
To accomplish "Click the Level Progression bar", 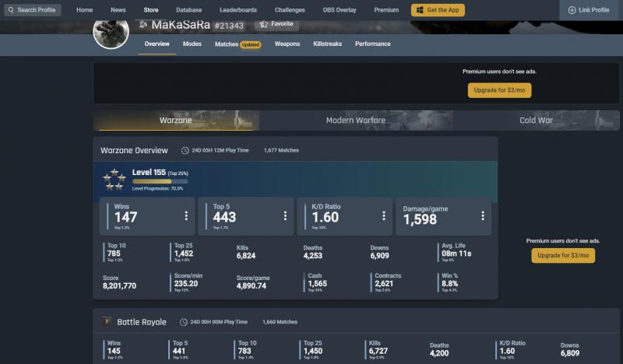I will pos(160,181).
